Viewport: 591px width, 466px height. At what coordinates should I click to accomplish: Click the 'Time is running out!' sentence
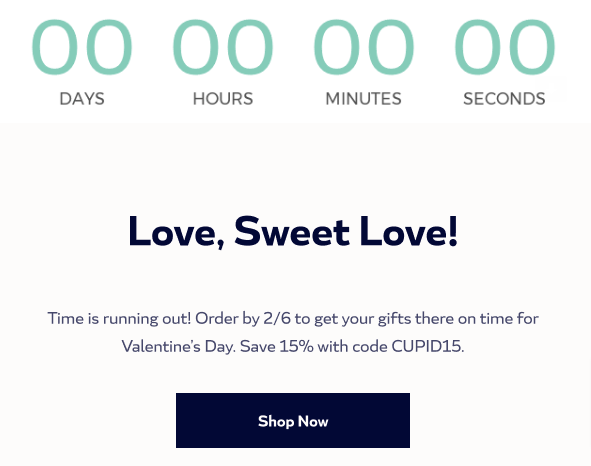(x=119, y=319)
